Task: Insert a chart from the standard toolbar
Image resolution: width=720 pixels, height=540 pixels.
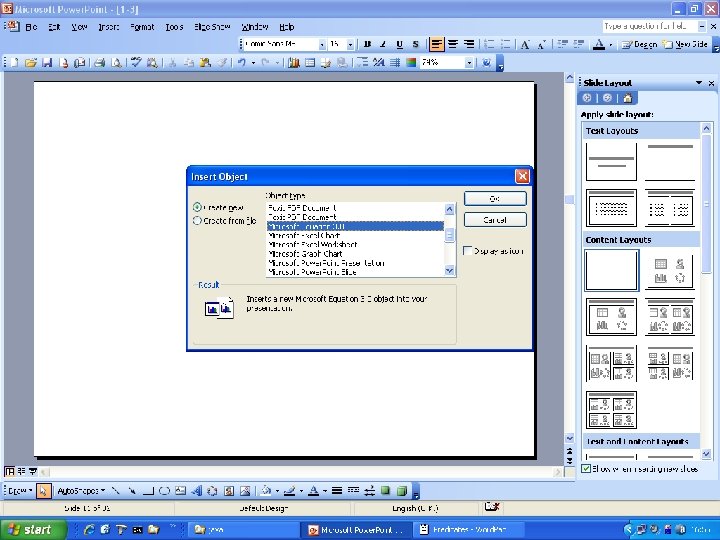Action: (293, 62)
